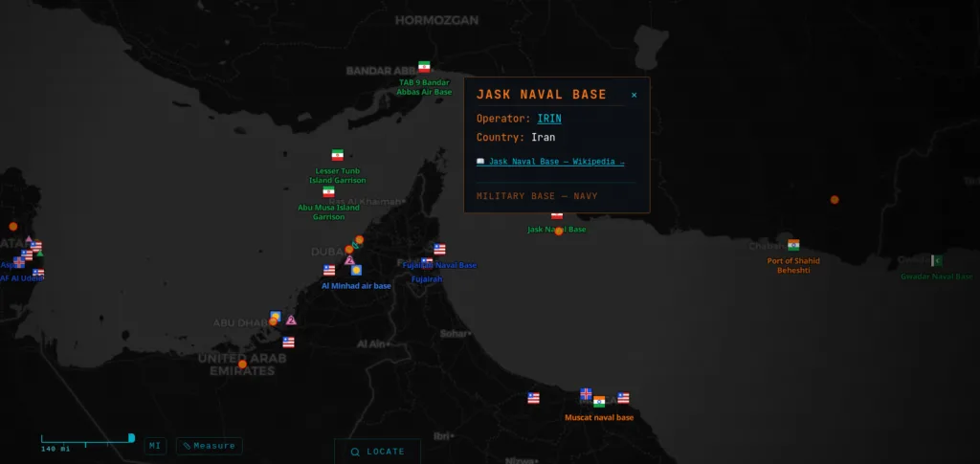The height and width of the screenshot is (464, 980).
Task: Click the MILITARY BASE — NAVY footer text
Action: coord(537,196)
